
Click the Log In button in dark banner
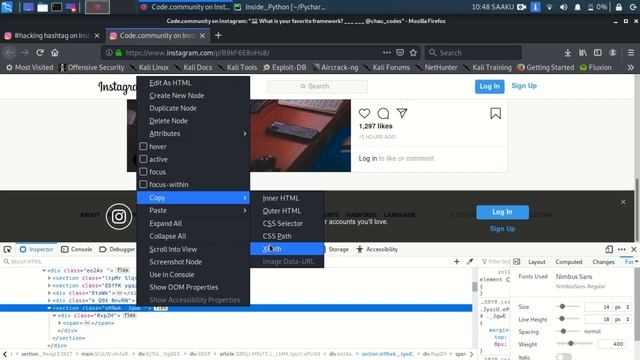pos(502,212)
